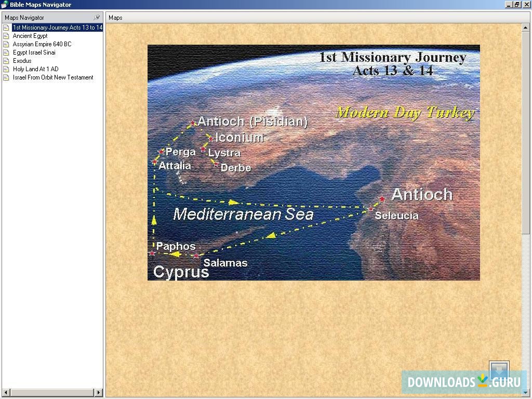Click document icon beside Egypt Israel Sinai

[6, 52]
